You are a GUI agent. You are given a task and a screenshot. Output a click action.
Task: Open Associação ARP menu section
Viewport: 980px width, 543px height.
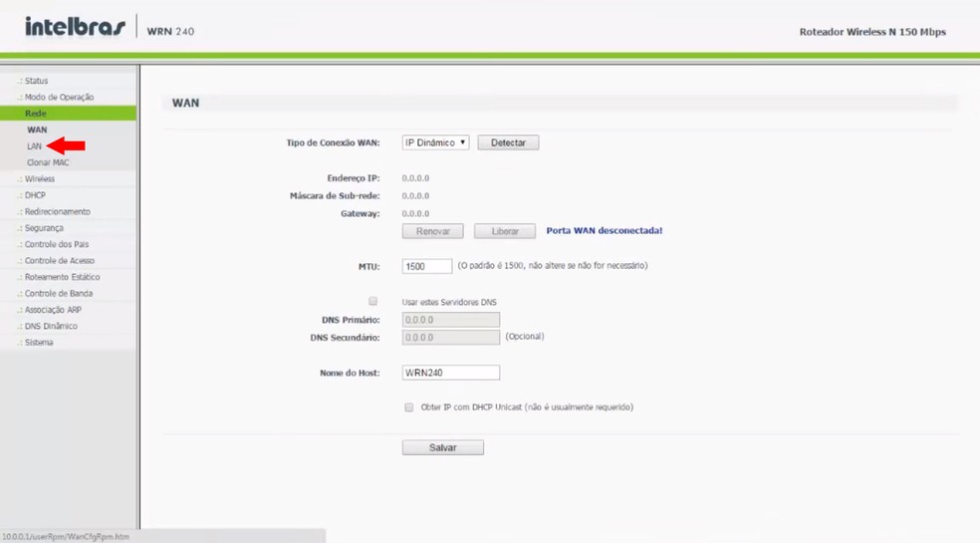[x=53, y=310]
